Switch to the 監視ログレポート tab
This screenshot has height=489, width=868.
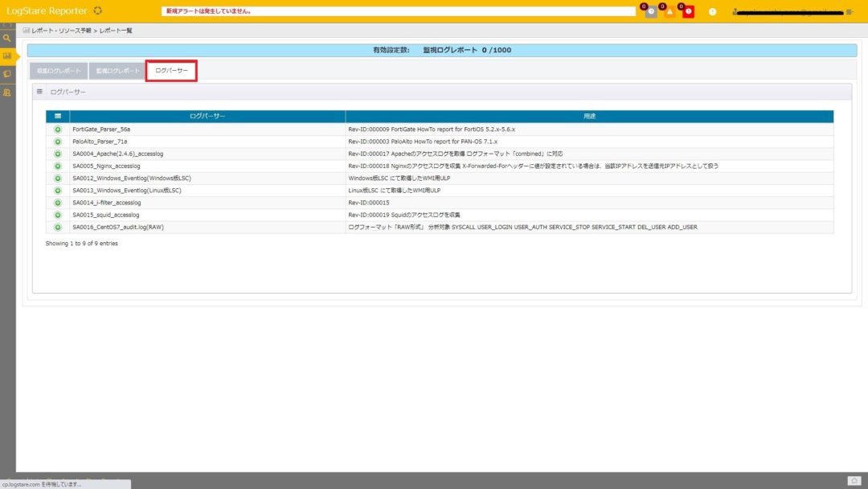118,71
